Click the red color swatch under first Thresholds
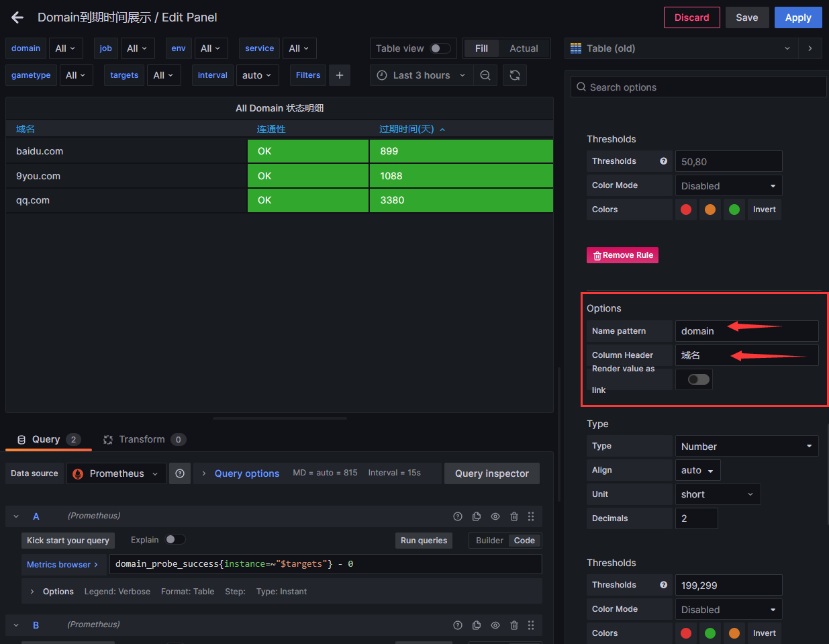Screen dimensions: 829x644 click(x=686, y=210)
